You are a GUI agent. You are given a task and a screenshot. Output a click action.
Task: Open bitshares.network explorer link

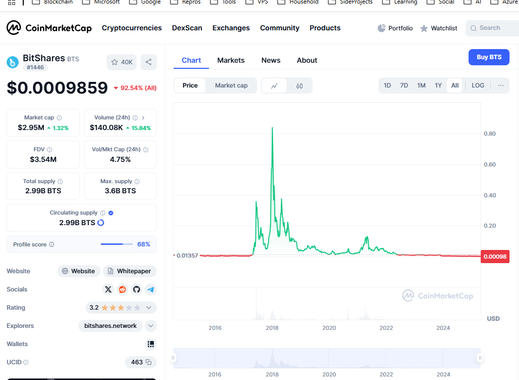110,326
